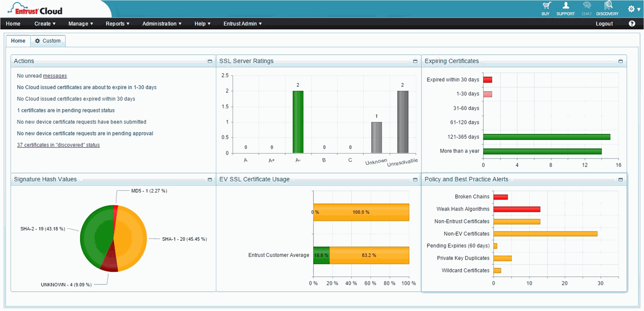Open the Support icon in header

(566, 6)
